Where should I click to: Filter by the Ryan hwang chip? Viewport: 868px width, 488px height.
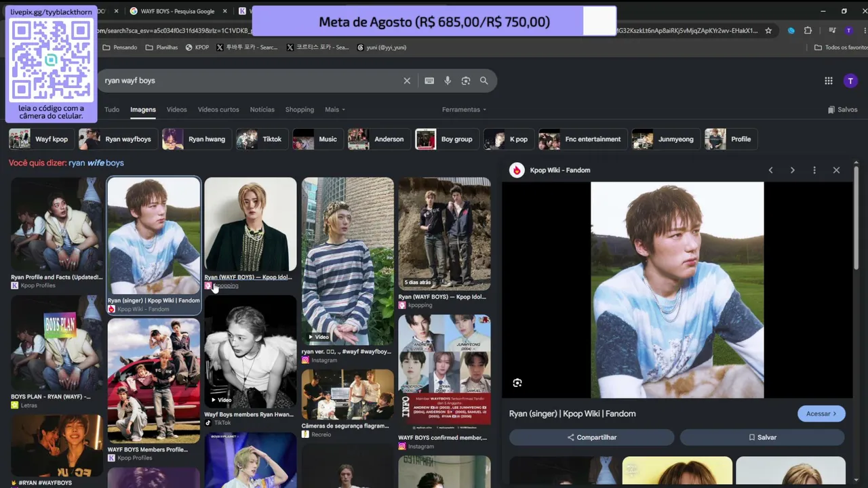point(197,140)
